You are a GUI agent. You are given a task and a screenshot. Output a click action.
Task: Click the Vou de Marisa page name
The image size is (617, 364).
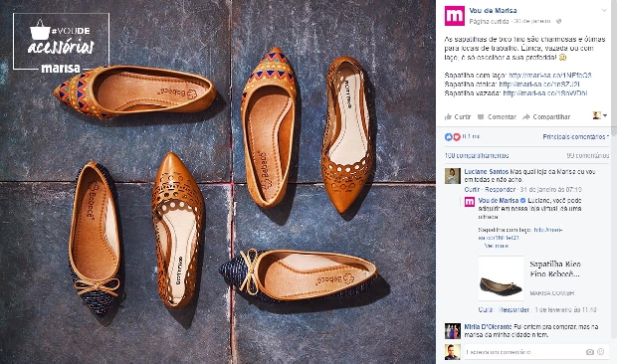click(493, 11)
